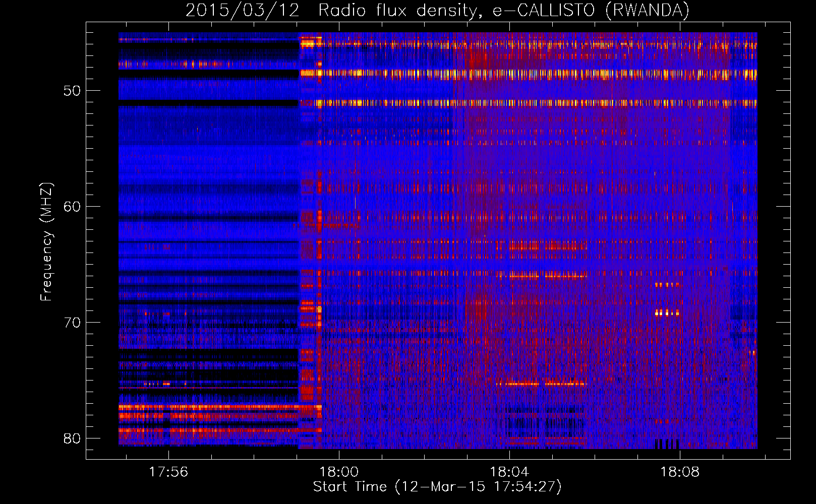Click the plot title "Radio flux density, e-CALLISTO (RWANDA)"

504,10
